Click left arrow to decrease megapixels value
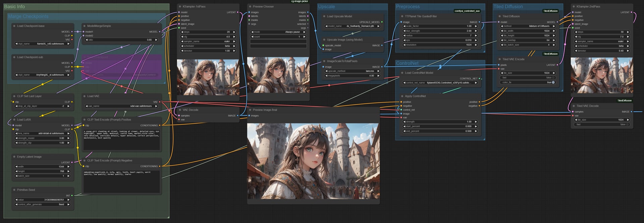 326,75
